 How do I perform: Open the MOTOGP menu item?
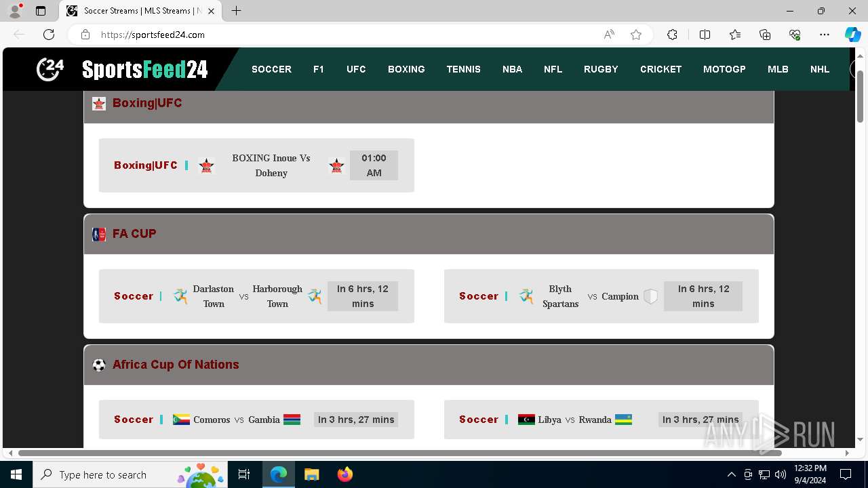coord(724,69)
